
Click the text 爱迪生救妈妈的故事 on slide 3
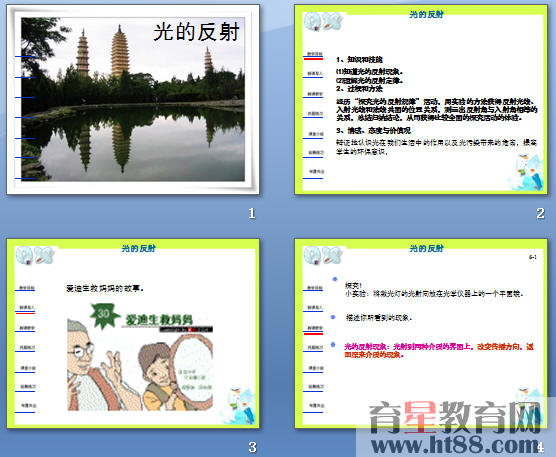point(105,289)
